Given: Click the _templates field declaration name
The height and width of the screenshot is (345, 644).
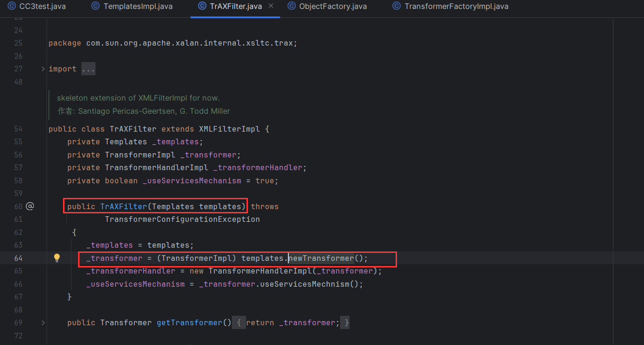Looking at the screenshot, I should 175,142.
